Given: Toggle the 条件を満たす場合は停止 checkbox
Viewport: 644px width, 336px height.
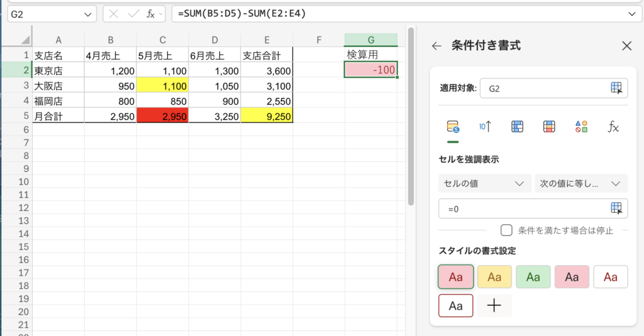Looking at the screenshot, I should pyautogui.click(x=506, y=230).
